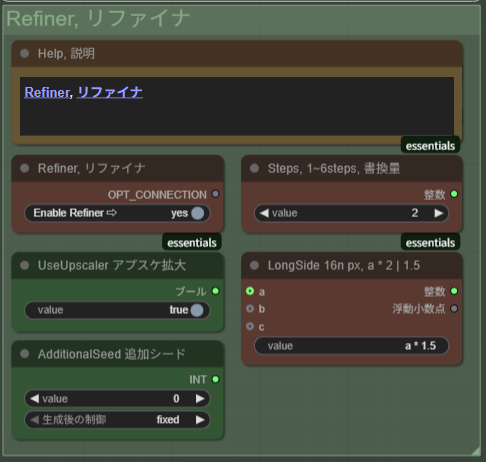Collapse the Steps node using its title dot
The width and height of the screenshot is (486, 462).
[254, 168]
